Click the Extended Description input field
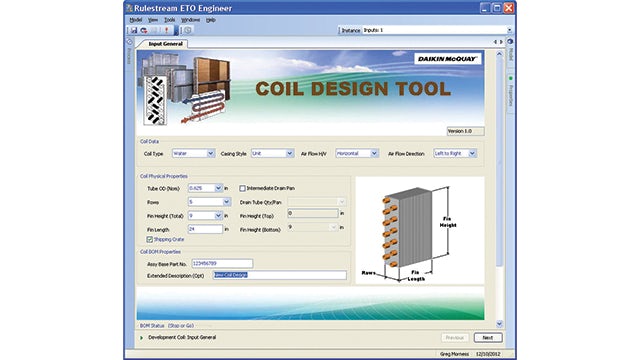 [280, 275]
